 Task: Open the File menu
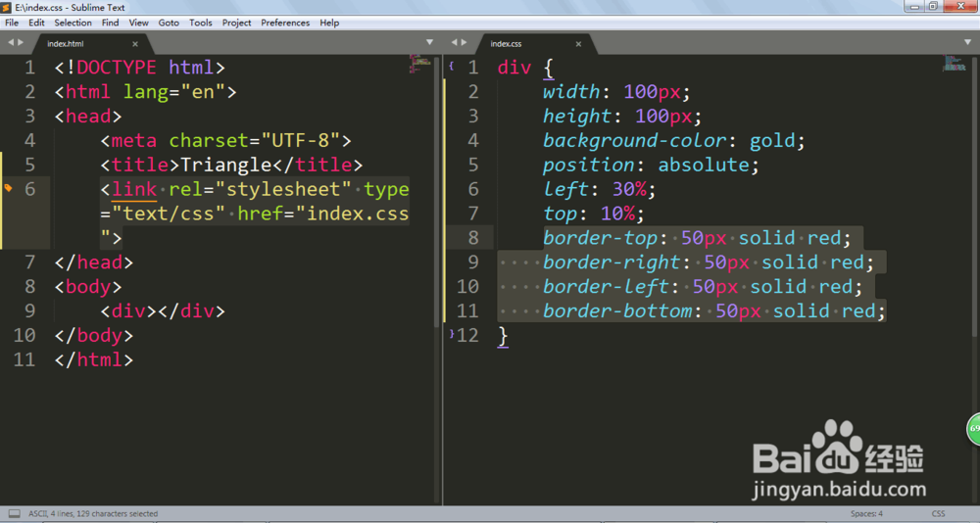click(12, 23)
